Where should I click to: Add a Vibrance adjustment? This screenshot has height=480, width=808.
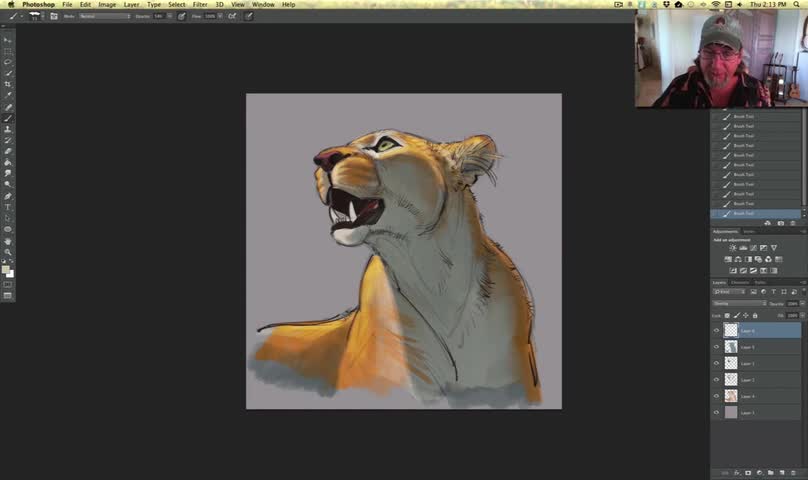pyautogui.click(x=774, y=248)
